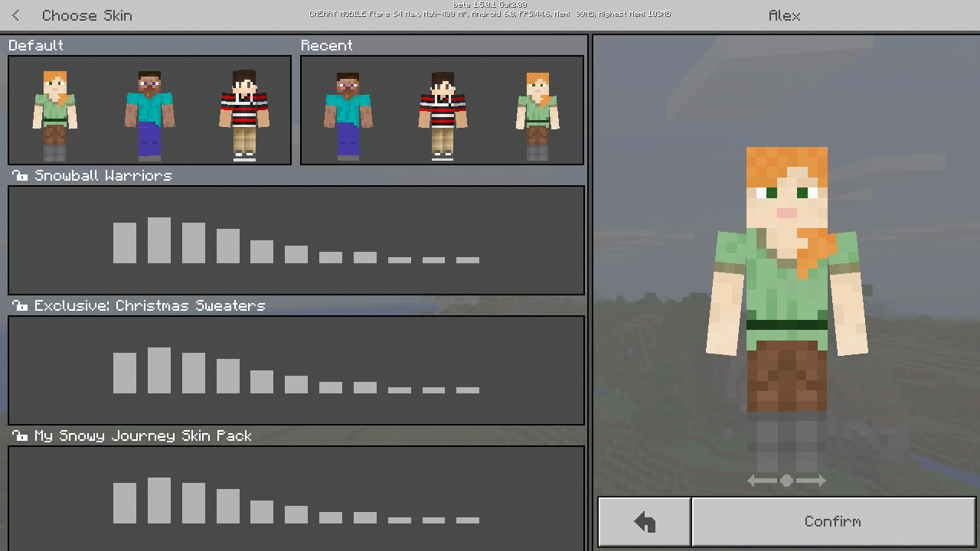Click the lock icon beside My Snowy Journey
980x551 pixels.
20,436
